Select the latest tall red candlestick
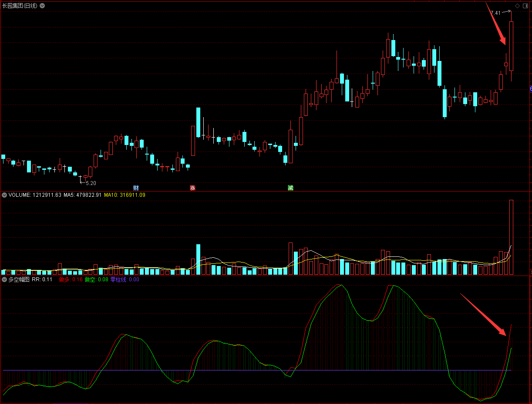This screenshot has width=532, height=404. point(512,46)
